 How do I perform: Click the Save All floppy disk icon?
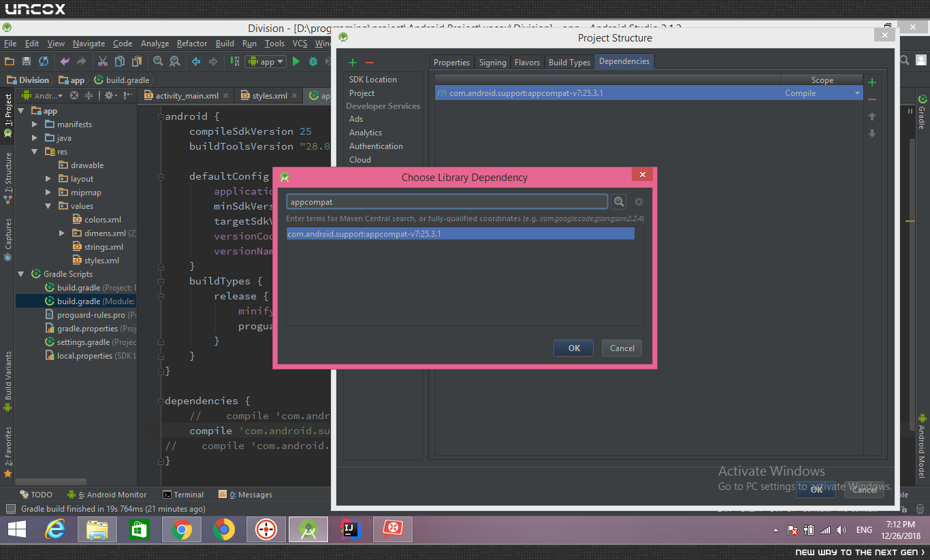[27, 61]
